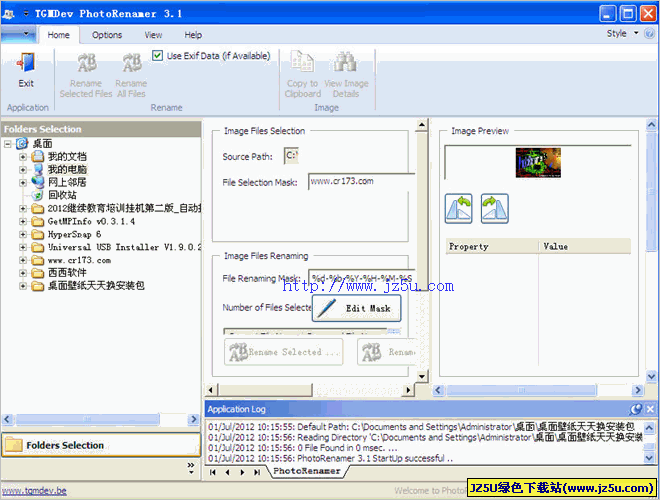This screenshot has width=660, height=500.
Task: Click the 桌面 desktop root icon
Action: point(22,144)
